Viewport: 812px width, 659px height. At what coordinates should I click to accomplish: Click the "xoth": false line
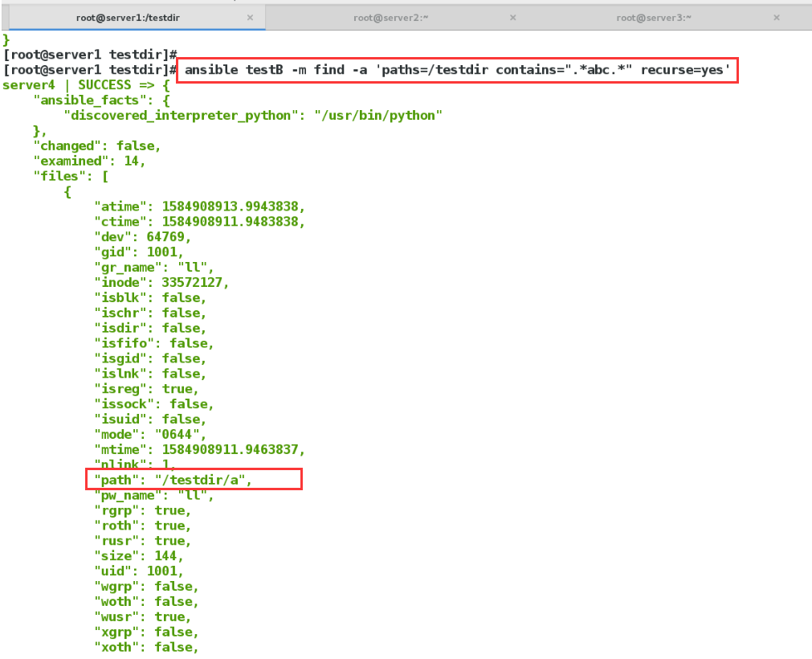pyautogui.click(x=146, y=647)
